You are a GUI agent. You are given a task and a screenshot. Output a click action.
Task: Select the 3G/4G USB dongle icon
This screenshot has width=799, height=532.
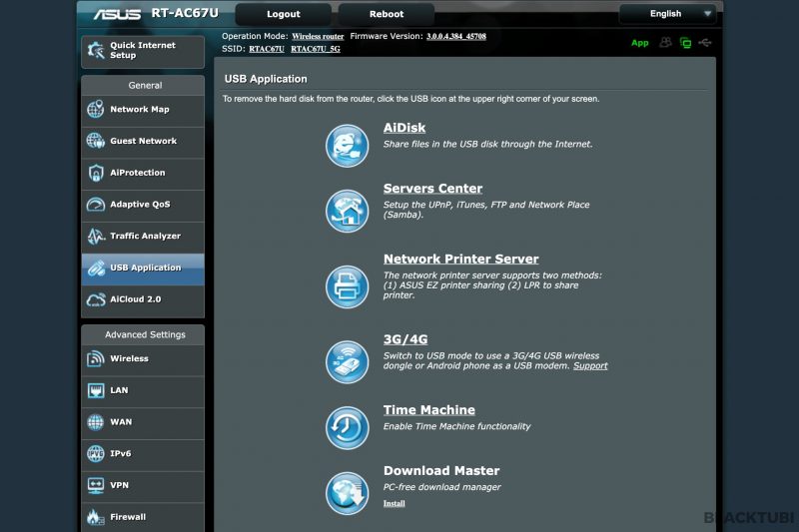pyautogui.click(x=347, y=362)
